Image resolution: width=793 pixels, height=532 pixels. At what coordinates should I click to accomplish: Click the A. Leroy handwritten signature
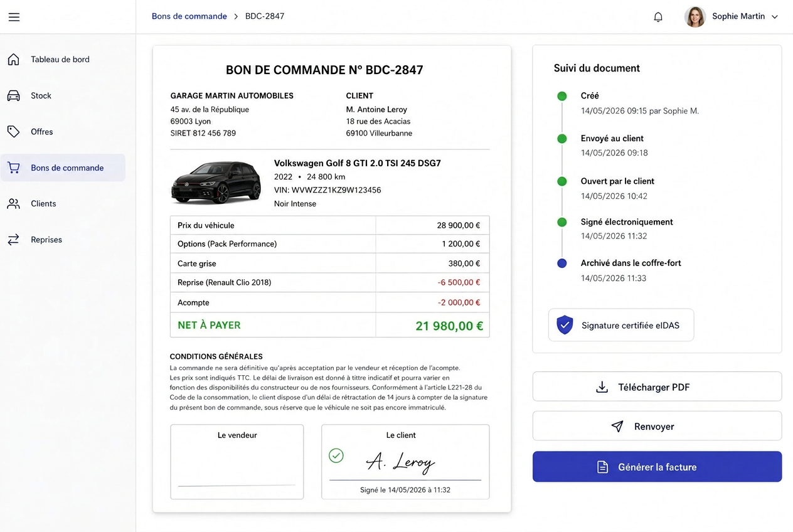pyautogui.click(x=400, y=463)
